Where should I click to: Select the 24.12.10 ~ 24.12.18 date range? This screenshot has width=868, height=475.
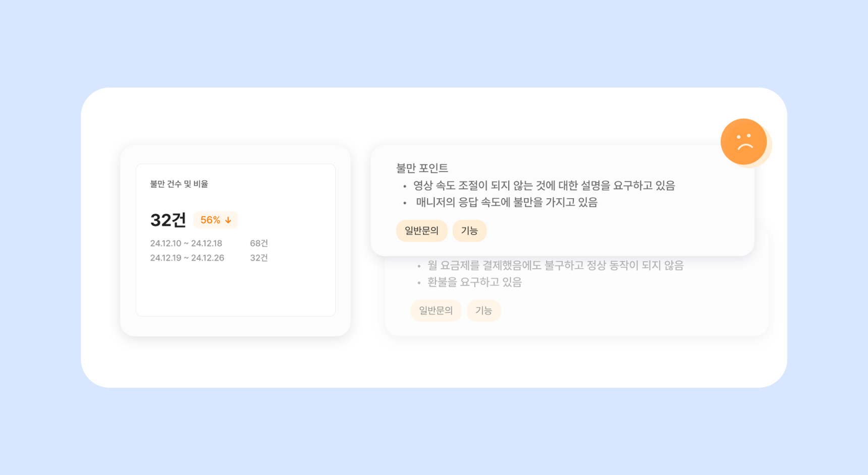point(186,244)
